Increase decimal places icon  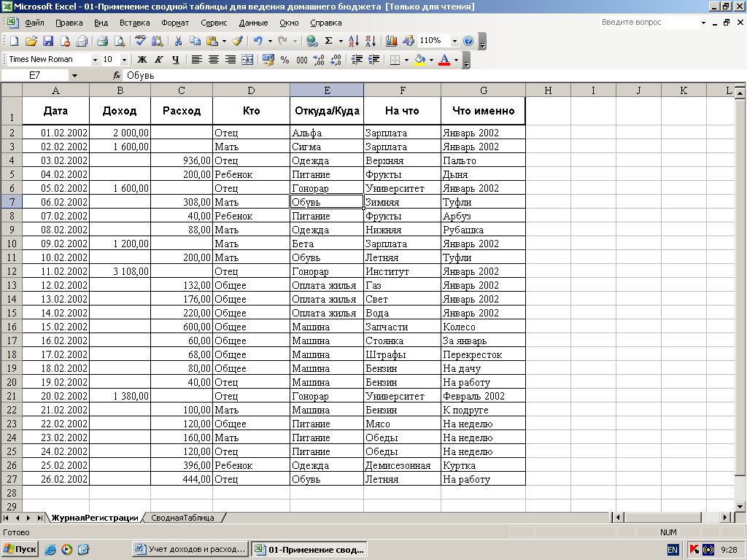coord(319,60)
